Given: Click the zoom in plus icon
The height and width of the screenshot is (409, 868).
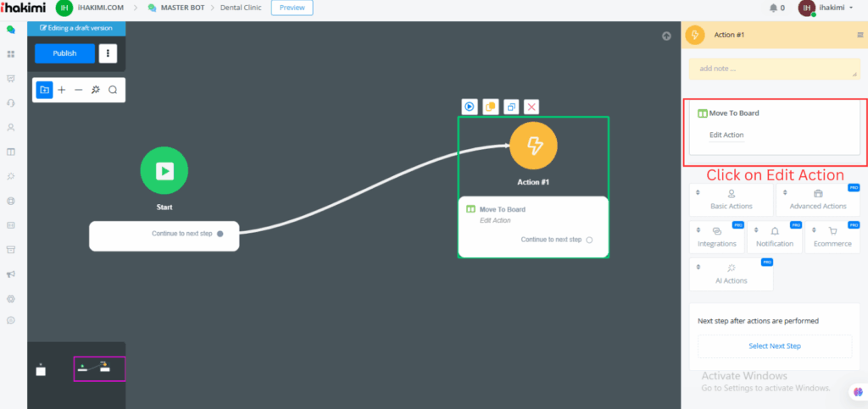Looking at the screenshot, I should point(61,90).
